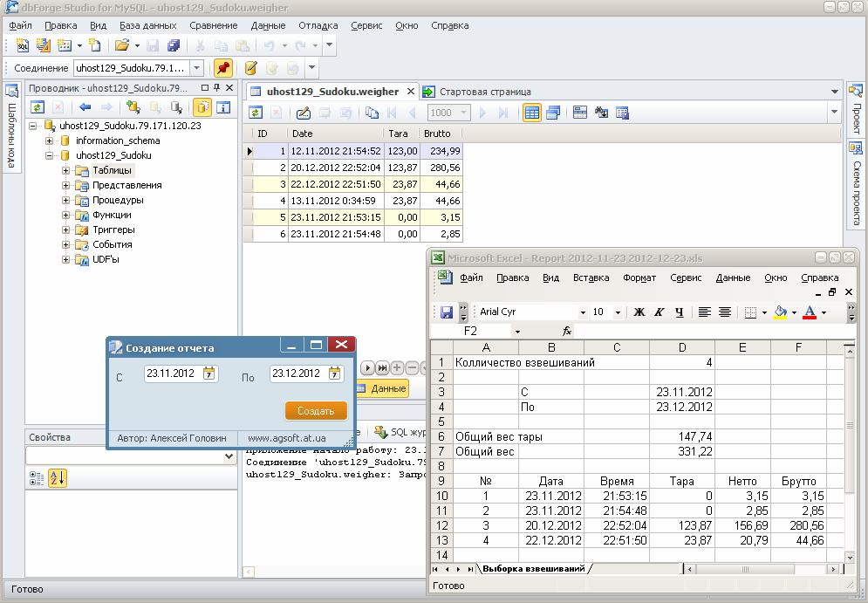Open the Arial Cyr font dropdown

tap(583, 313)
